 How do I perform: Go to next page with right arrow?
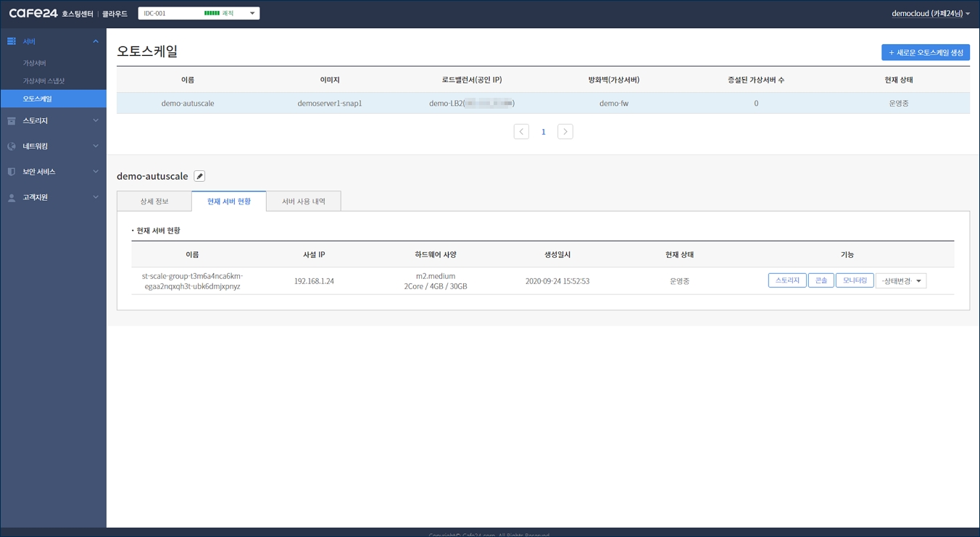point(565,132)
